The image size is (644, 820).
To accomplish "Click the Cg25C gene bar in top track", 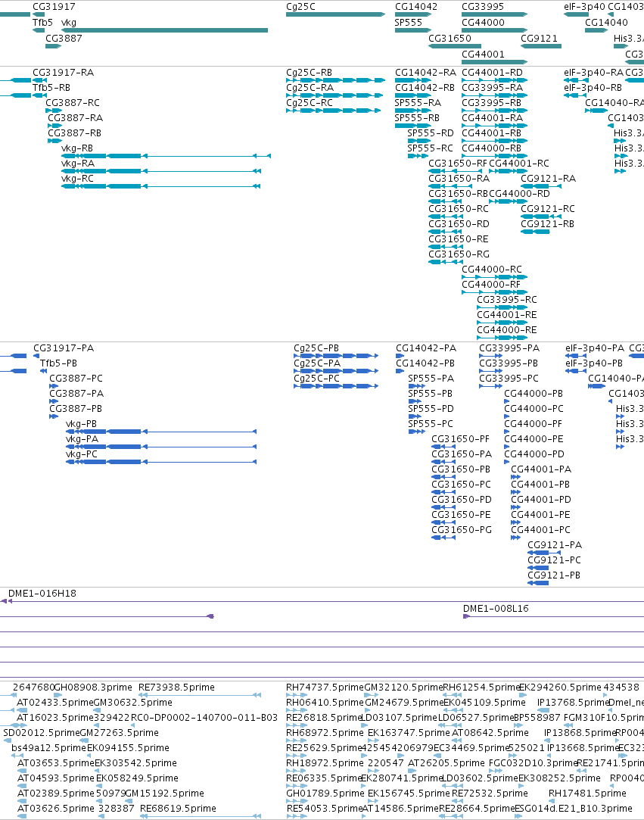I will 335,14.
